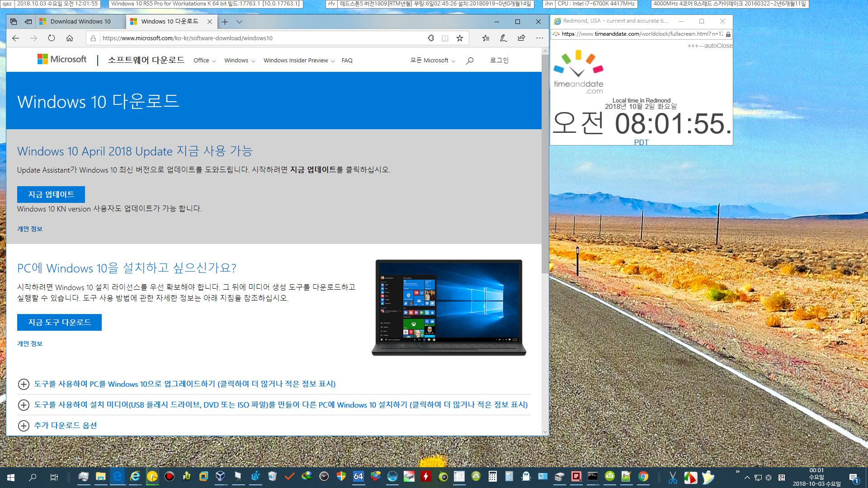Switch to Download Windows 10 tab

click(x=80, y=22)
